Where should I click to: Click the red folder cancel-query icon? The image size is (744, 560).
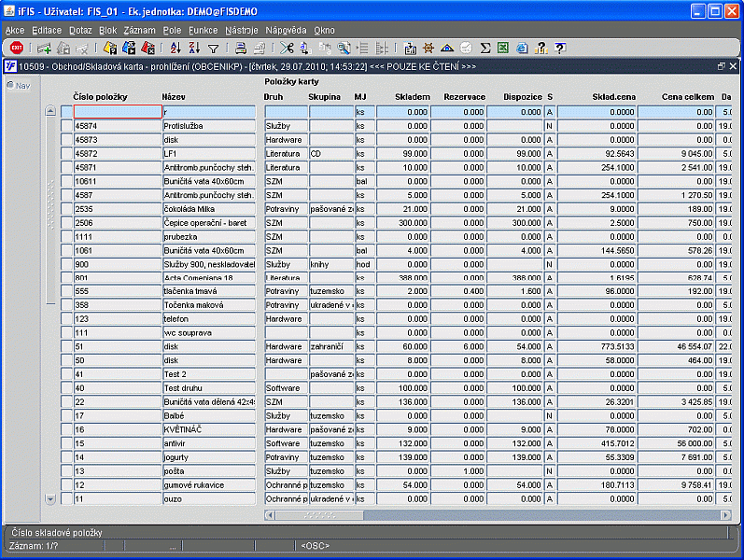click(148, 48)
